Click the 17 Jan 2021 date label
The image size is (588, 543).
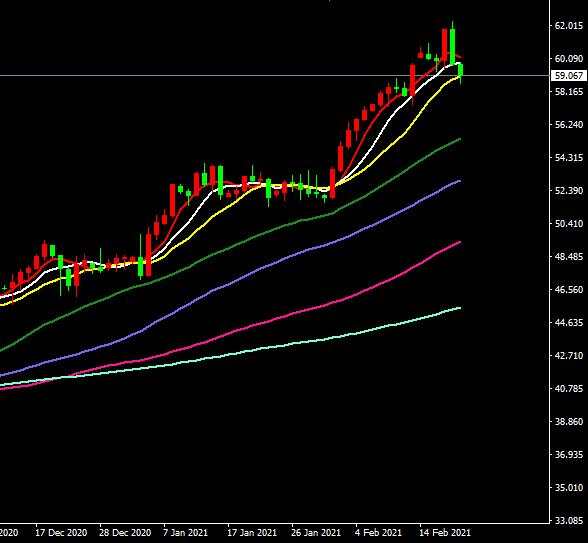[252, 532]
